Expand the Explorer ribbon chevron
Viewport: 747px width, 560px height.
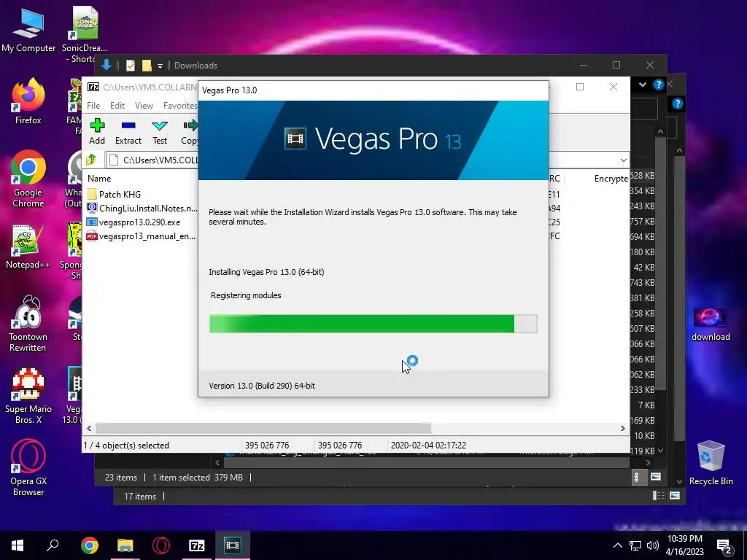tap(643, 85)
